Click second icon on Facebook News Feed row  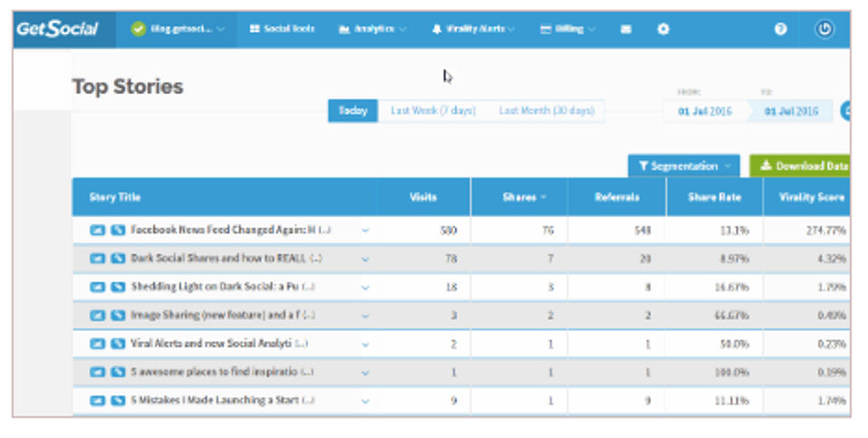point(118,230)
